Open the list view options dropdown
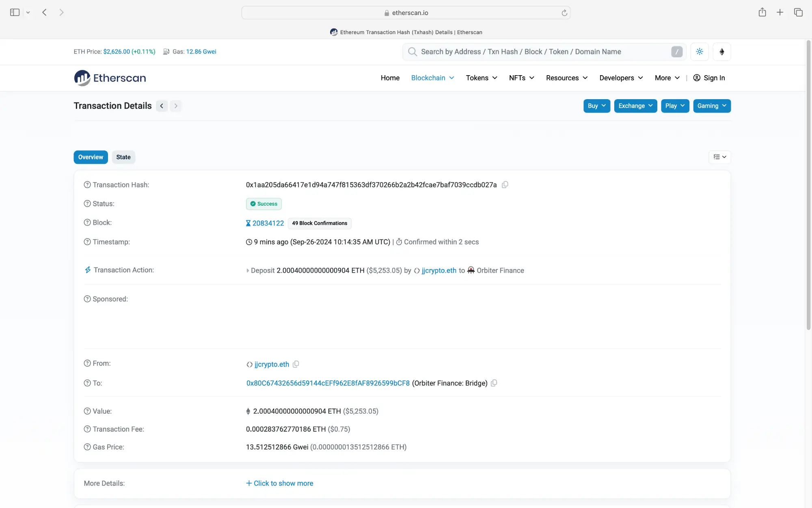The width and height of the screenshot is (812, 508). pos(719,157)
